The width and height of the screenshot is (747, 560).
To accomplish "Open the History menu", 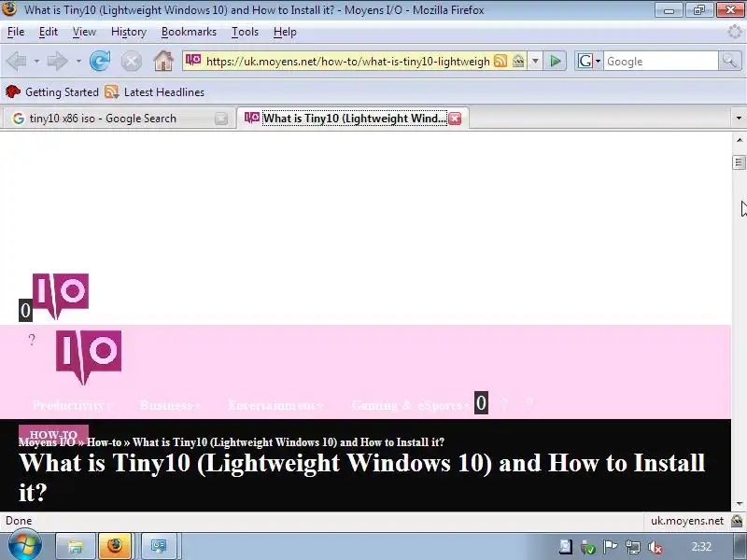I will coord(129,32).
